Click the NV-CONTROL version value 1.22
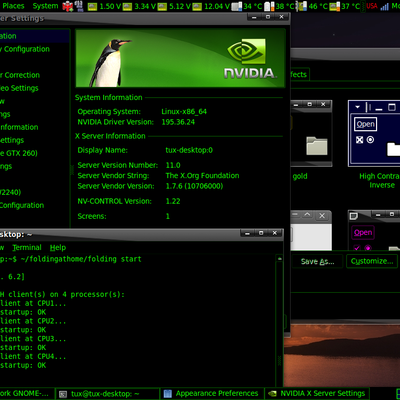400x400 pixels. point(173,201)
